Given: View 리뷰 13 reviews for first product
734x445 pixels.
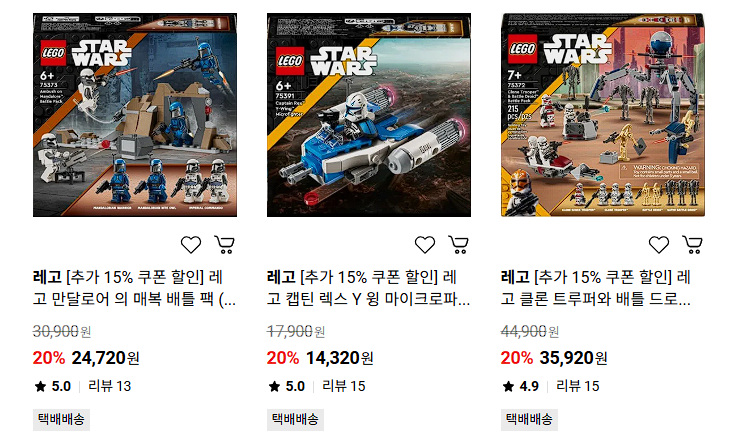Looking at the screenshot, I should [x=110, y=387].
